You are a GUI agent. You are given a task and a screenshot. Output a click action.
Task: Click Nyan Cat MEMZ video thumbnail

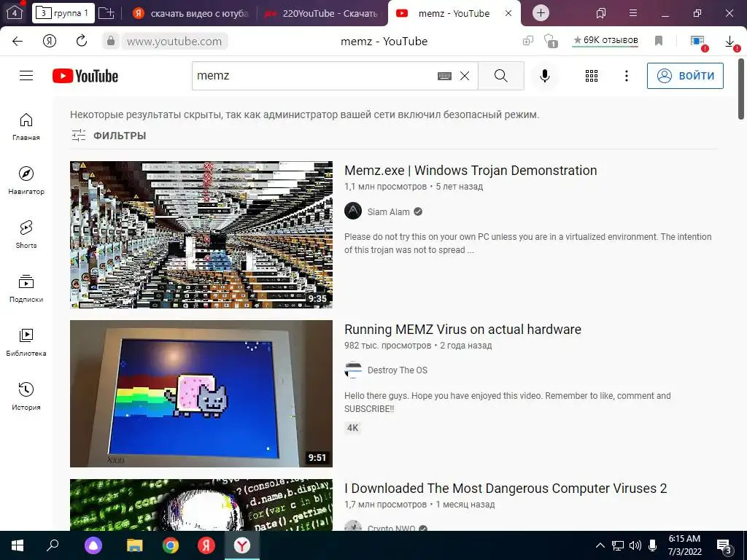coord(201,393)
